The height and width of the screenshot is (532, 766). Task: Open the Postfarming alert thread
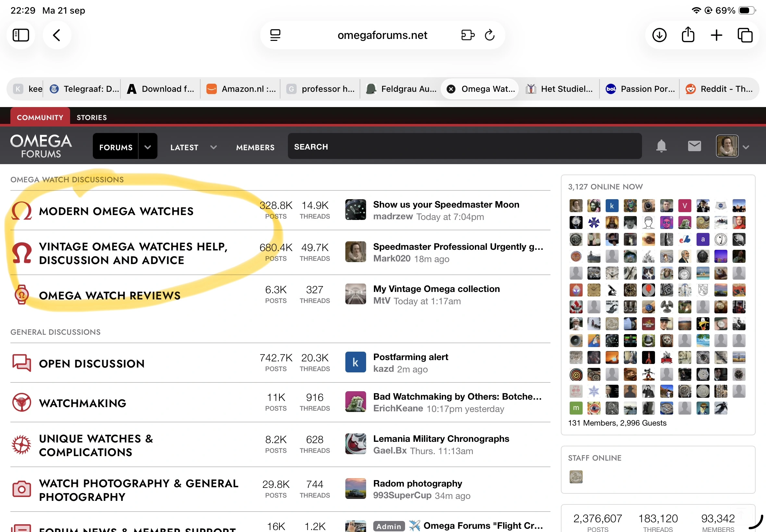(x=411, y=357)
